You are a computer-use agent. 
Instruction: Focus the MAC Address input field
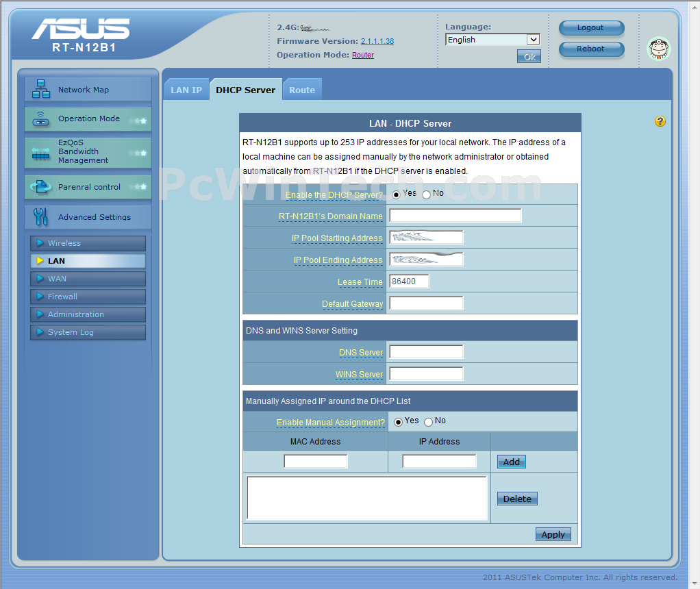coord(316,462)
